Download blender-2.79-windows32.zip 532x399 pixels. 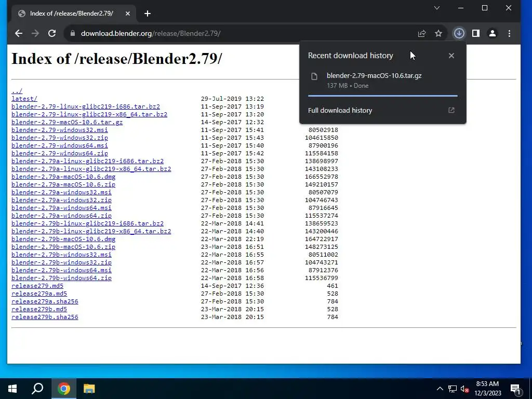click(x=59, y=138)
